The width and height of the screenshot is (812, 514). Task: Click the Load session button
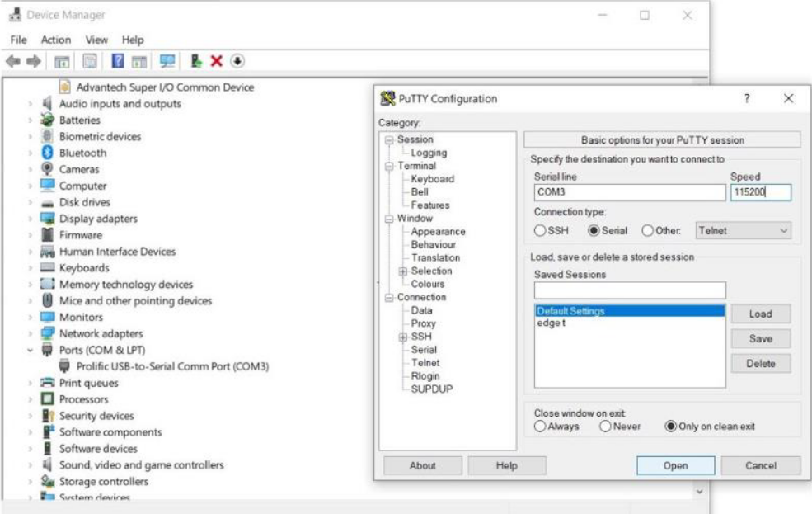coord(760,314)
